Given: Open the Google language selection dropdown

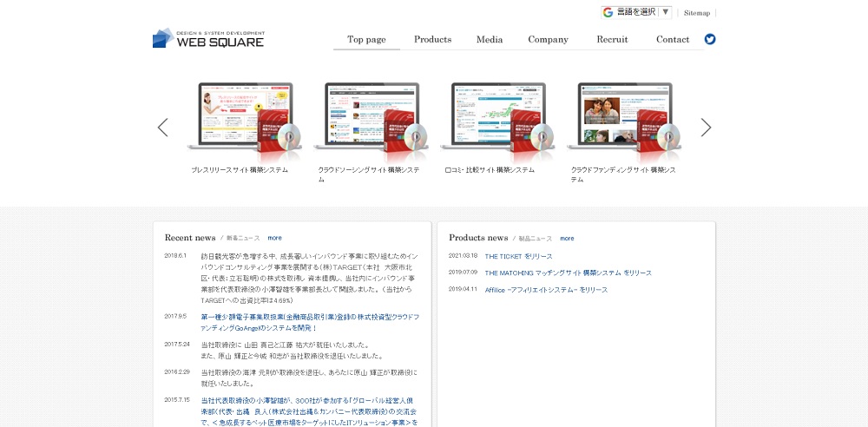Looking at the screenshot, I should 636,12.
